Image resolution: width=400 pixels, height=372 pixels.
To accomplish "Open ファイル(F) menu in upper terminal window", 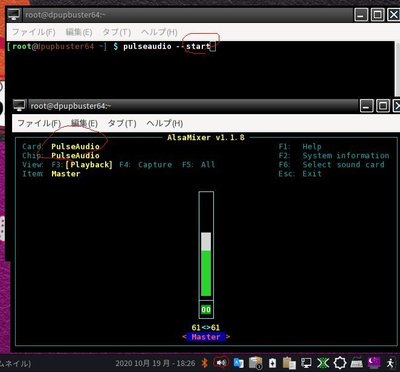I will [x=34, y=32].
